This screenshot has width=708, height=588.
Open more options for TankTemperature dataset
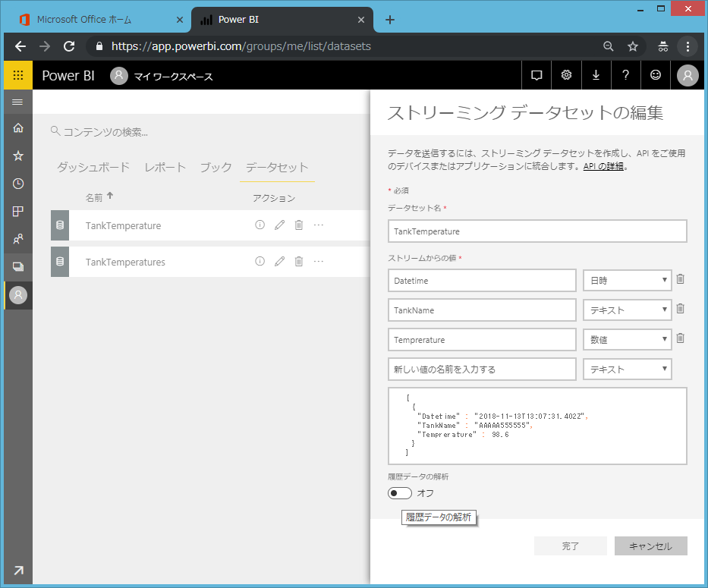pyautogui.click(x=318, y=225)
